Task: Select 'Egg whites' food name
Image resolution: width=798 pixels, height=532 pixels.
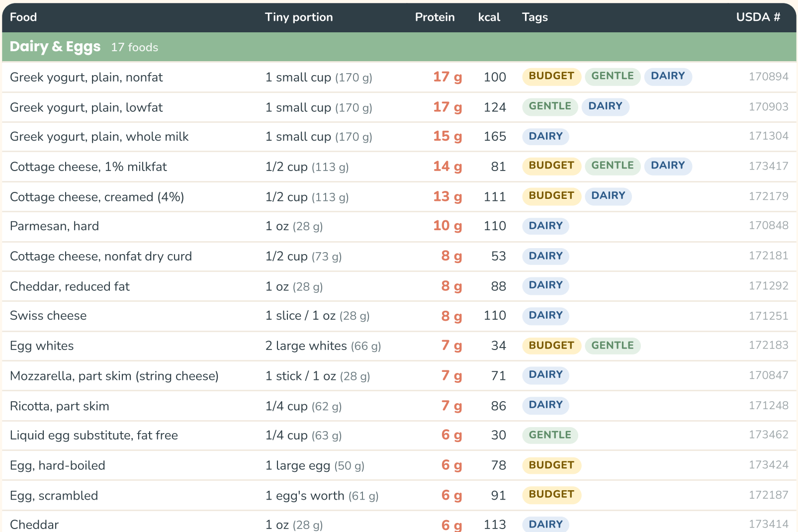Action: tap(42, 346)
